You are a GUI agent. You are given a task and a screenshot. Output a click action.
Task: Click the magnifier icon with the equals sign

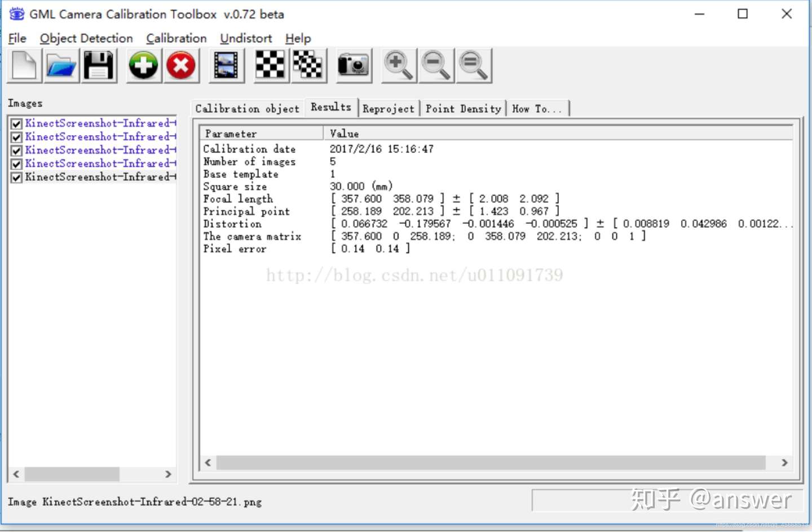[474, 65]
